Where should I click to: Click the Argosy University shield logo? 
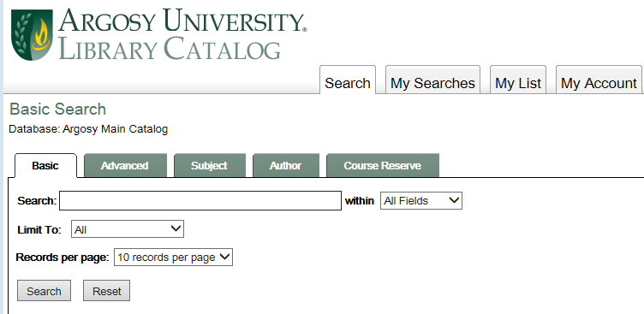[32, 35]
